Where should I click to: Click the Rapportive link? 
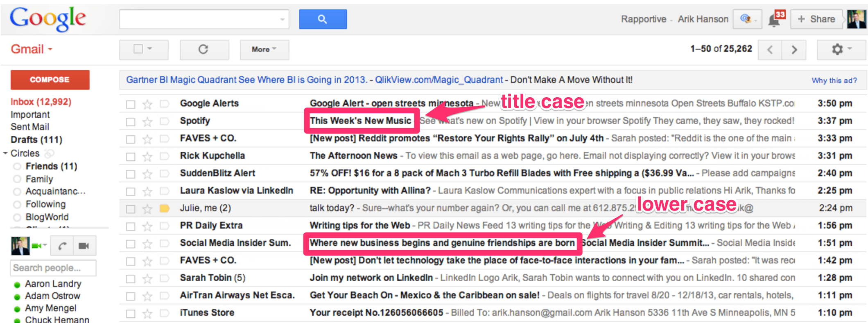(643, 19)
